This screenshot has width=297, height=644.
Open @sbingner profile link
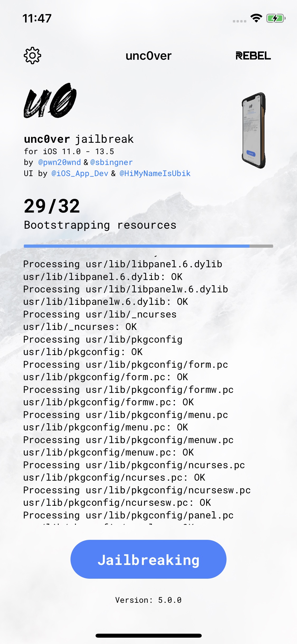tap(111, 162)
